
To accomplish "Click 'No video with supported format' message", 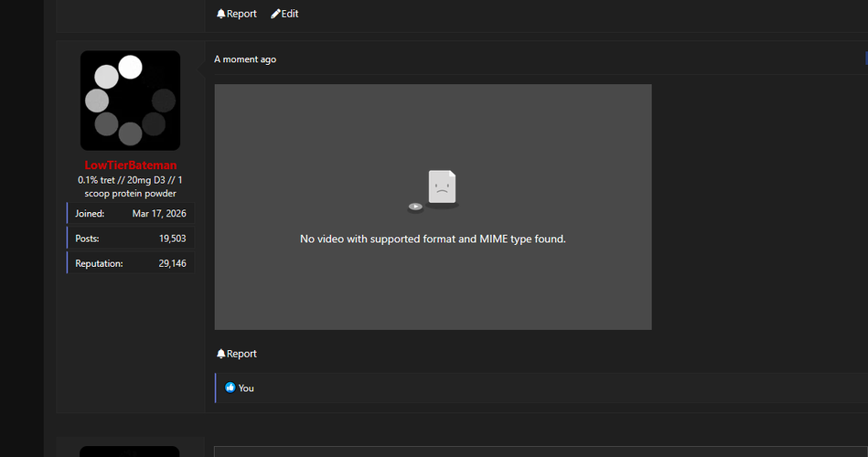I will tap(433, 239).
